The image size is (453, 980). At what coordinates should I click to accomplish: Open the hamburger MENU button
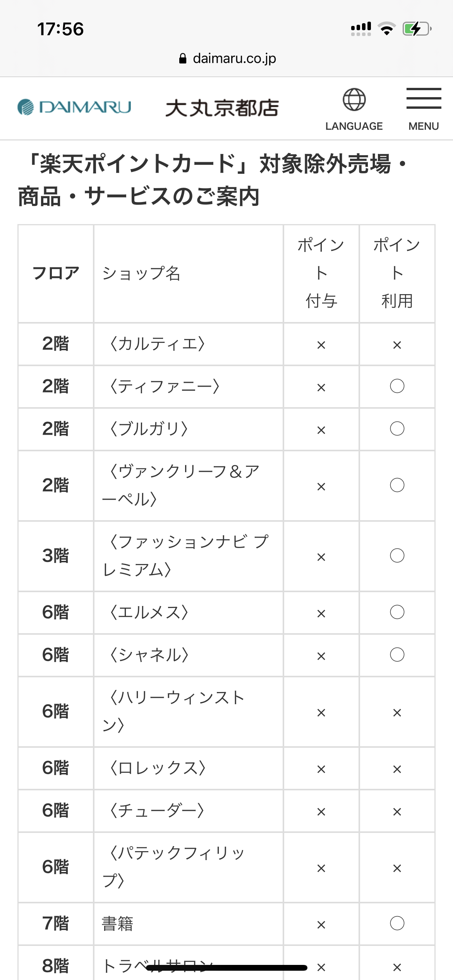(424, 109)
